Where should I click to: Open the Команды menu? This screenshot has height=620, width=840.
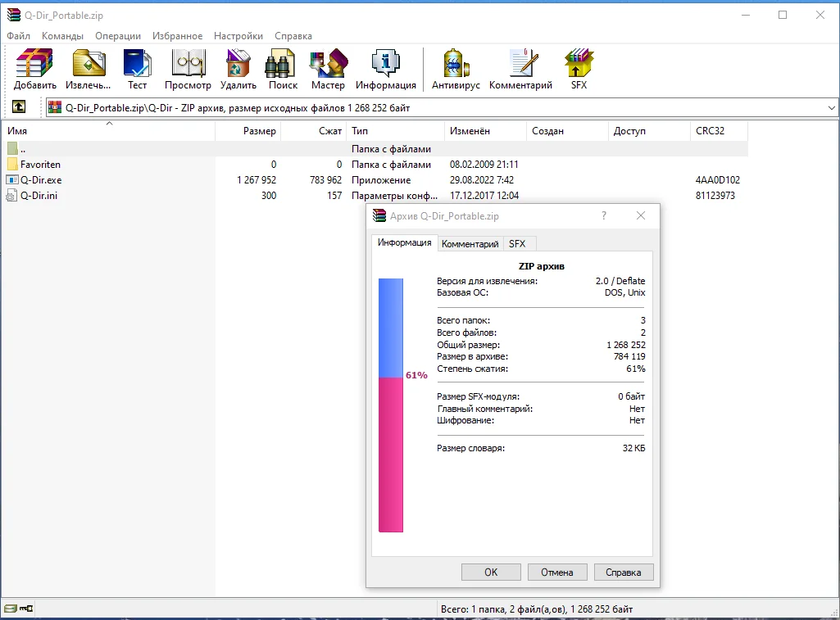pos(62,36)
